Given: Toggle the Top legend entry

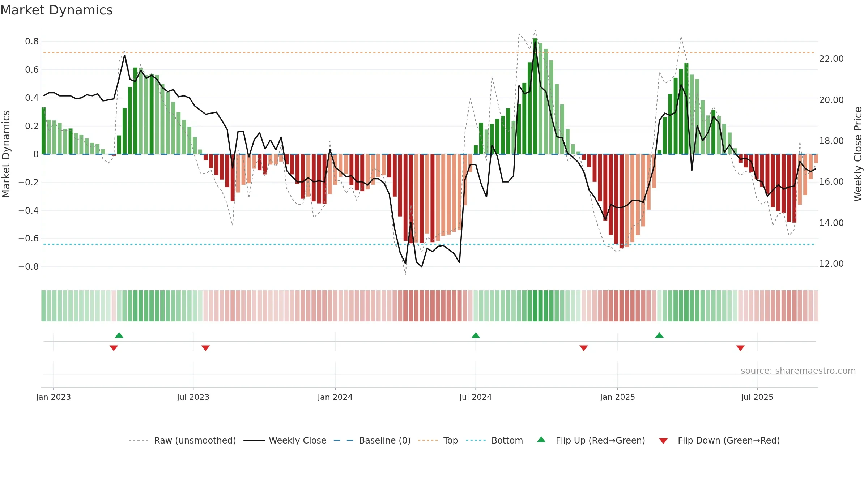Looking at the screenshot, I should click(438, 440).
